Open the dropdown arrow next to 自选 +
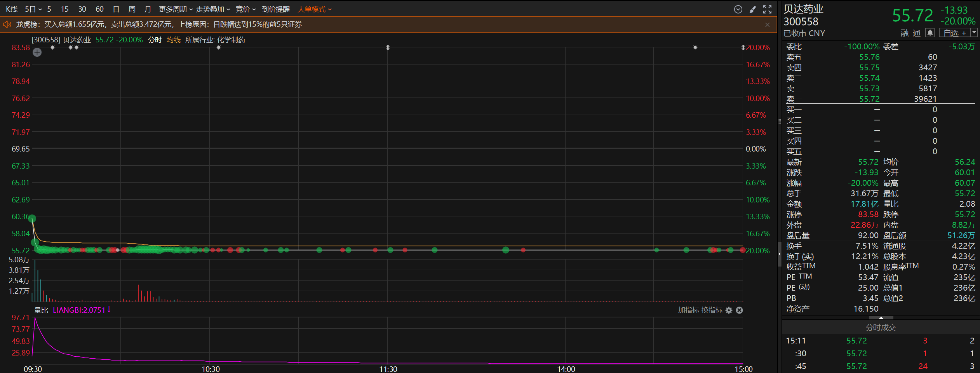Screen dimensions: 980x373 point(974,33)
